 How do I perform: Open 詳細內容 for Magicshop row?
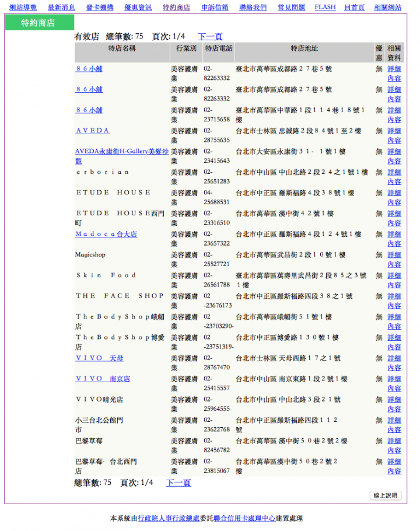pos(394,260)
